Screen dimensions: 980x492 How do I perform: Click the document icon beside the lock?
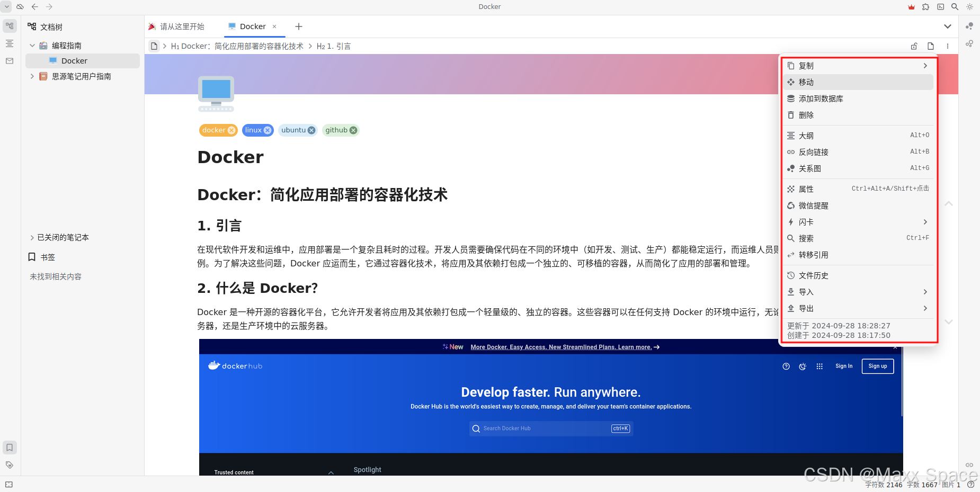931,46
